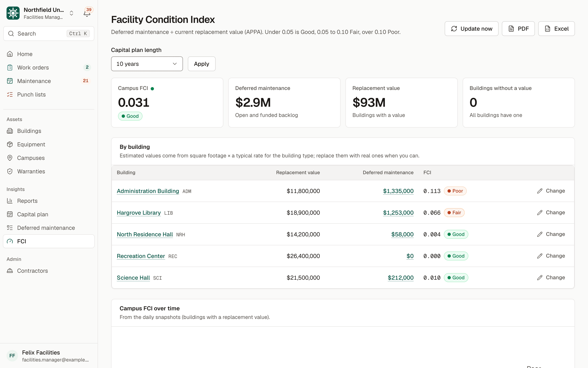Go to Home in the sidebar

49,54
